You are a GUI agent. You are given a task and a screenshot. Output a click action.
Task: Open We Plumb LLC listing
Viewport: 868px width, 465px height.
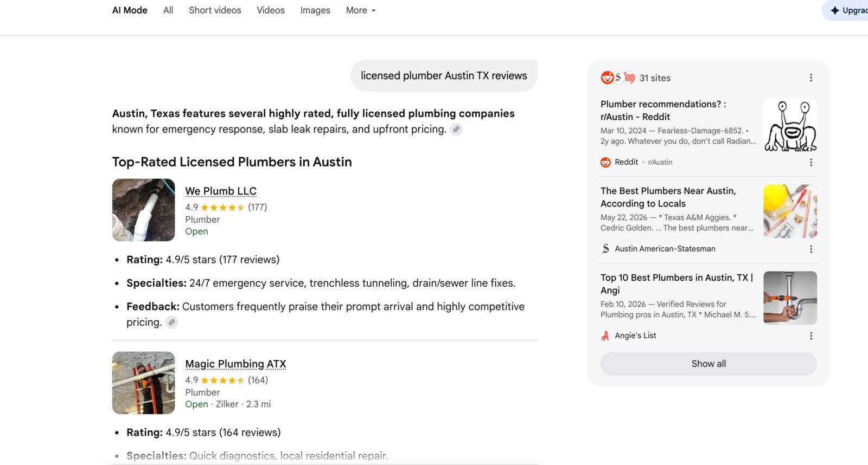(221, 191)
